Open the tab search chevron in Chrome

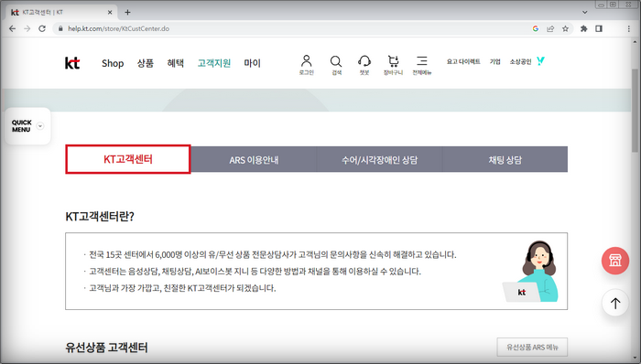click(x=584, y=12)
